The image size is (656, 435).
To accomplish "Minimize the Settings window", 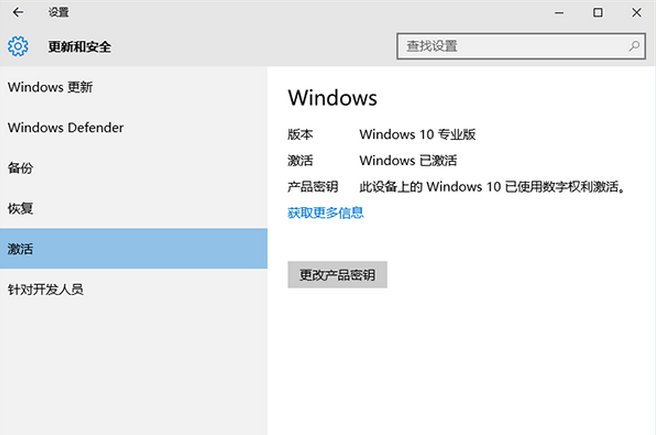I will tap(559, 13).
